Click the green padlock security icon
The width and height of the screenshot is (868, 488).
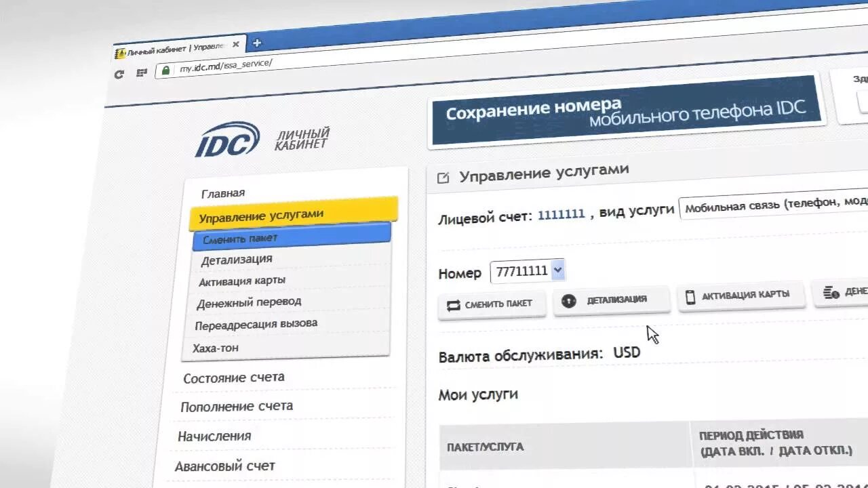pyautogui.click(x=165, y=70)
